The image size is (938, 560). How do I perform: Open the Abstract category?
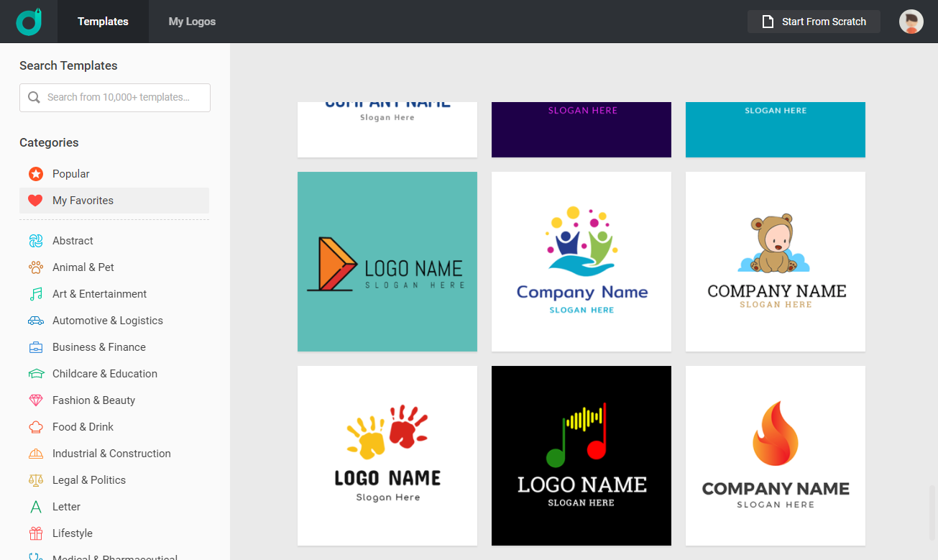[x=114, y=241]
